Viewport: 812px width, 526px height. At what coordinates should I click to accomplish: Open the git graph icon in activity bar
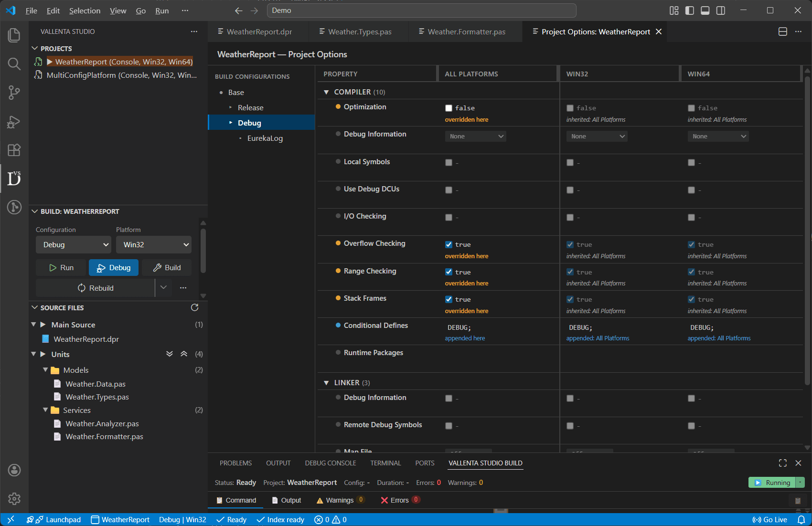pyautogui.click(x=14, y=207)
